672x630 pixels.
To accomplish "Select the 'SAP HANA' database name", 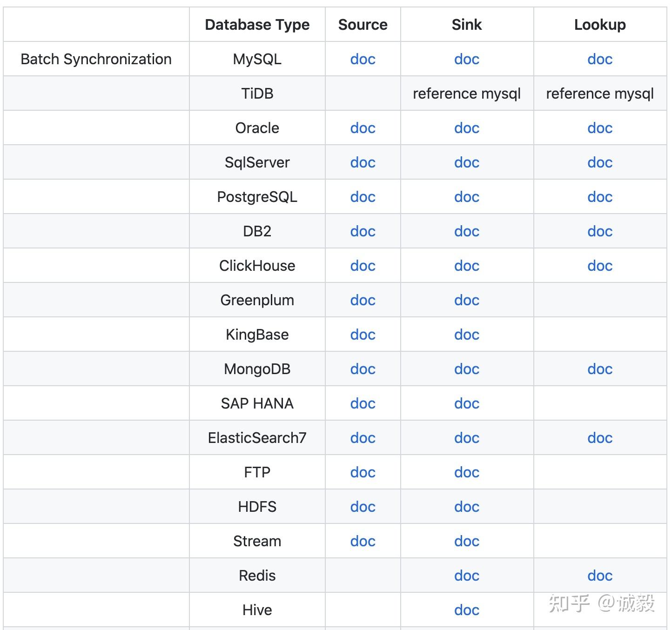I will pyautogui.click(x=257, y=403).
